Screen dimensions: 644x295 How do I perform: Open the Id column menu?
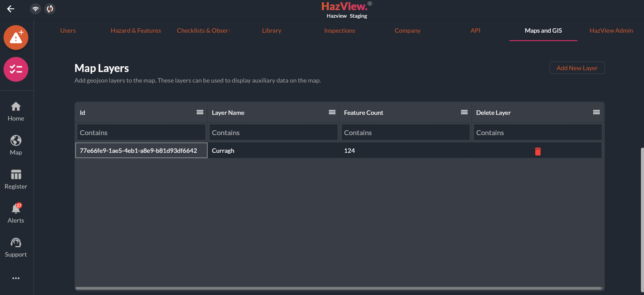(x=200, y=112)
